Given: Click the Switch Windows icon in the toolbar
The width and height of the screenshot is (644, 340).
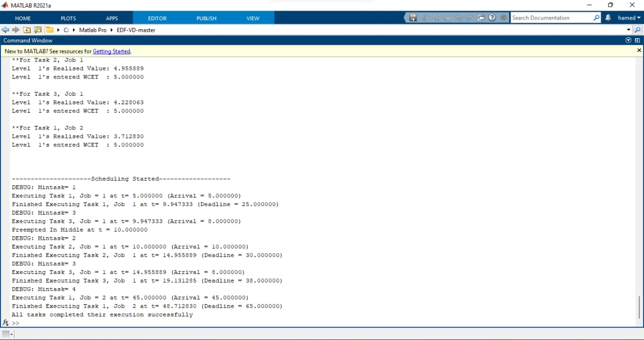Looking at the screenshot, I should click(x=480, y=18).
